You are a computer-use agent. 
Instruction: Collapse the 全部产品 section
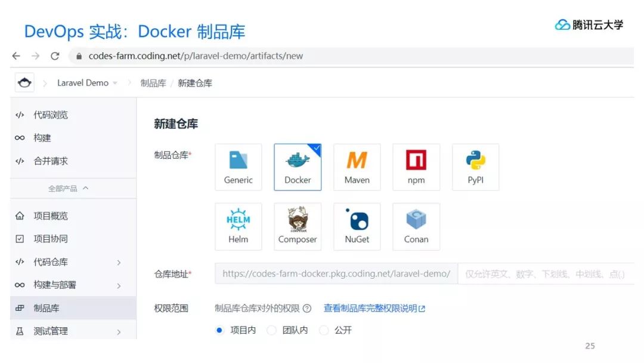click(x=68, y=188)
